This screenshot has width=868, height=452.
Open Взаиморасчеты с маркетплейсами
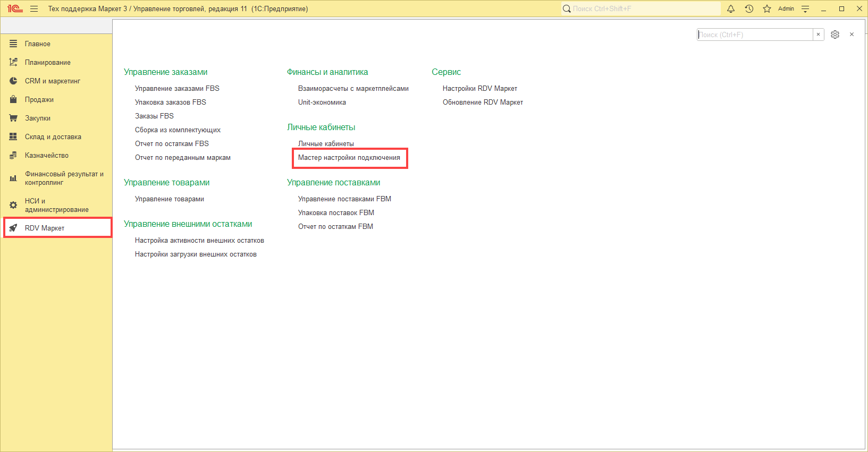(353, 88)
